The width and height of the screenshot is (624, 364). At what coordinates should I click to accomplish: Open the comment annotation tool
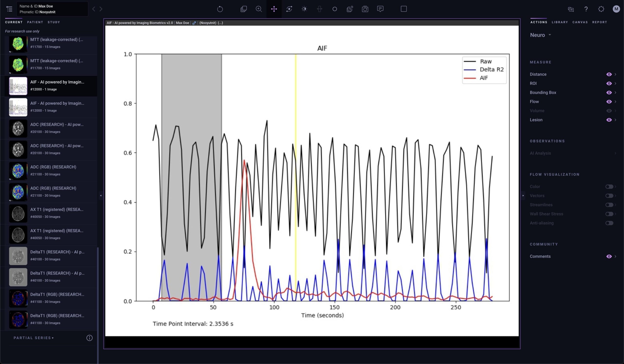(x=380, y=9)
